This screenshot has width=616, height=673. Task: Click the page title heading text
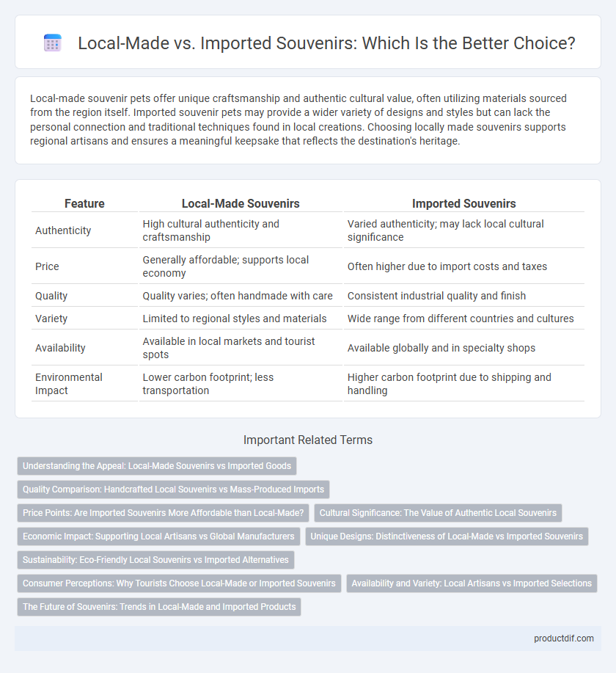tap(326, 43)
